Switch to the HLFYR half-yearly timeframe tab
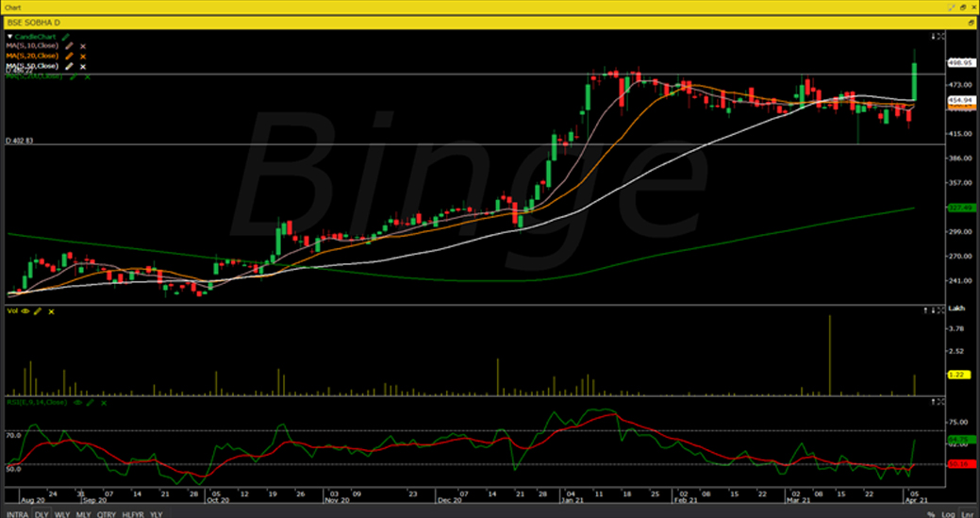980x518 pixels. point(133,513)
